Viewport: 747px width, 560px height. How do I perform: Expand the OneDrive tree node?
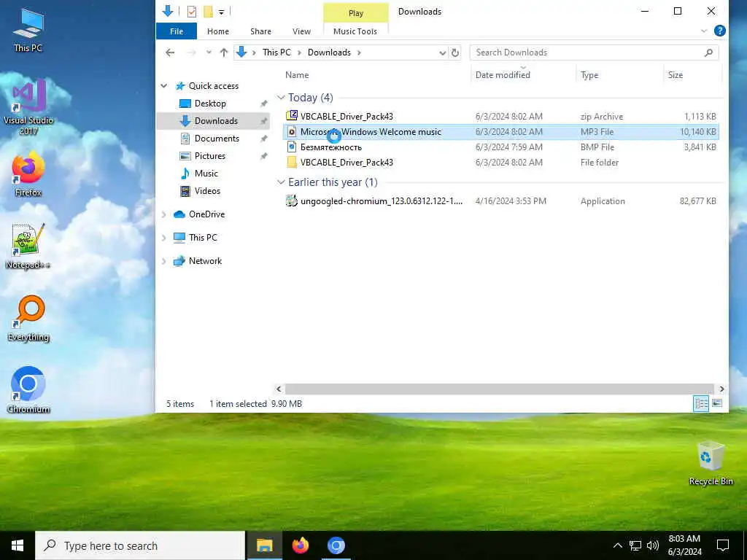click(x=164, y=214)
